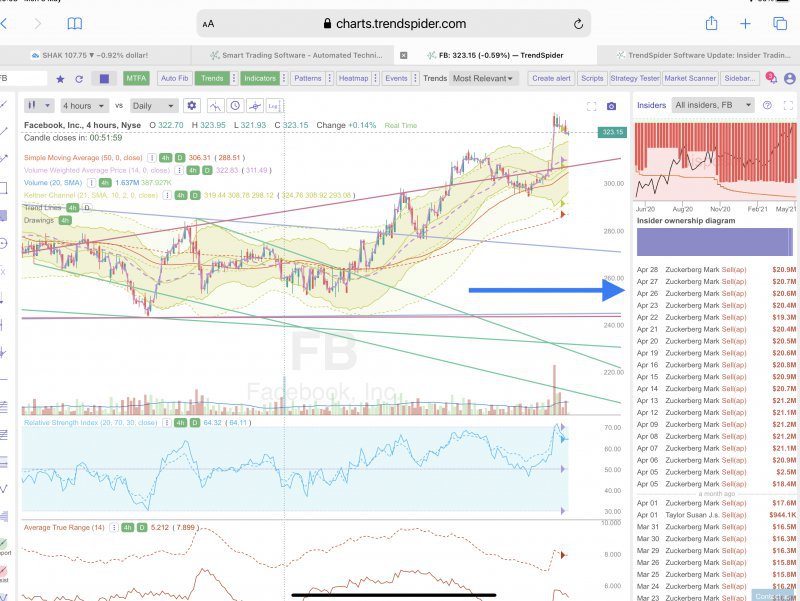
Task: Switch to the SHAK 107.75 browser tab
Action: click(95, 55)
